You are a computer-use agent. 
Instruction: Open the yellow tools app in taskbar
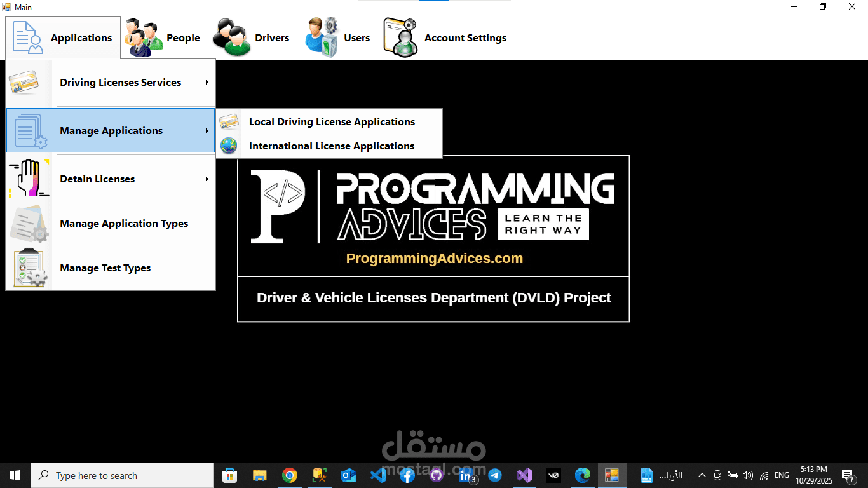click(320, 475)
